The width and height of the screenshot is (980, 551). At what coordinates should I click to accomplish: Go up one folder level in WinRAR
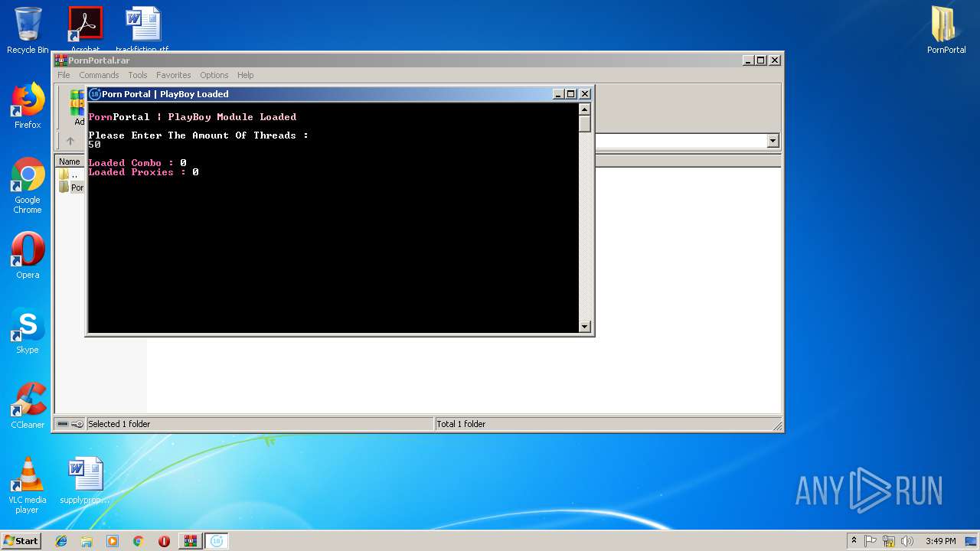70,141
